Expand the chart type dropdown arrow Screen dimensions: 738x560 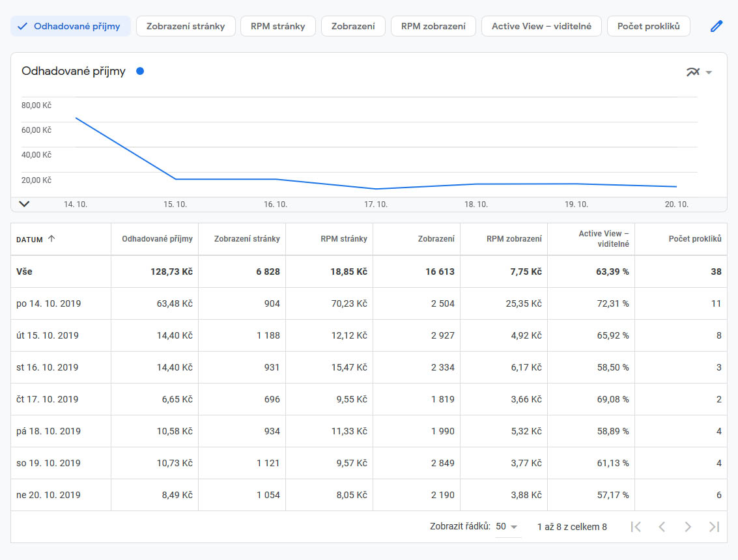pyautogui.click(x=709, y=72)
